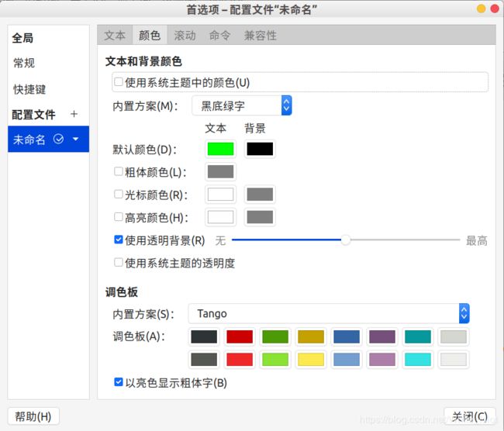Enable the 光标颜色 checkbox
This screenshot has width=504, height=431.
click(119, 194)
